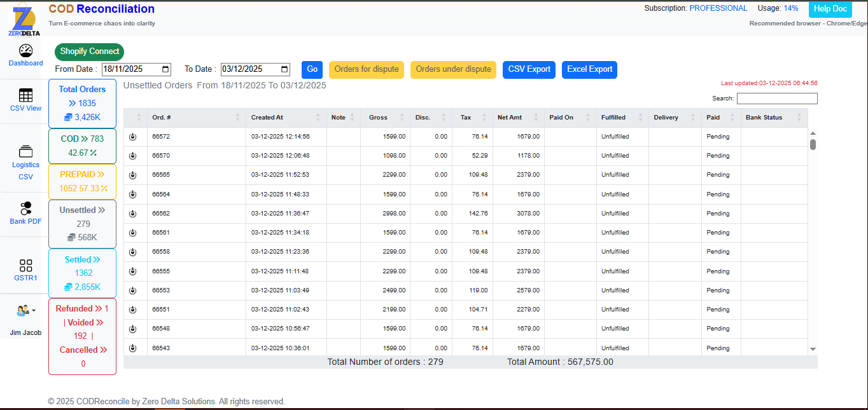Focus the Search input field
The image size is (868, 410).
(x=776, y=99)
